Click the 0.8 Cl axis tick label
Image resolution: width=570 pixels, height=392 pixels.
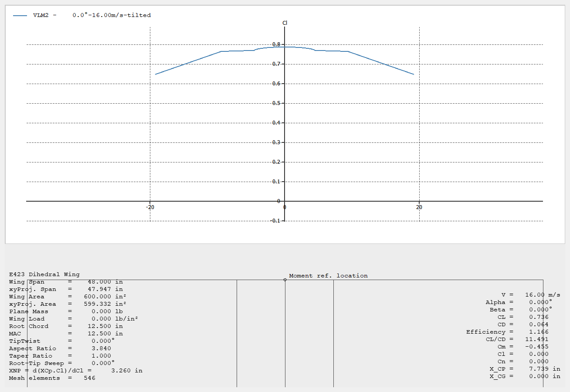277,44
